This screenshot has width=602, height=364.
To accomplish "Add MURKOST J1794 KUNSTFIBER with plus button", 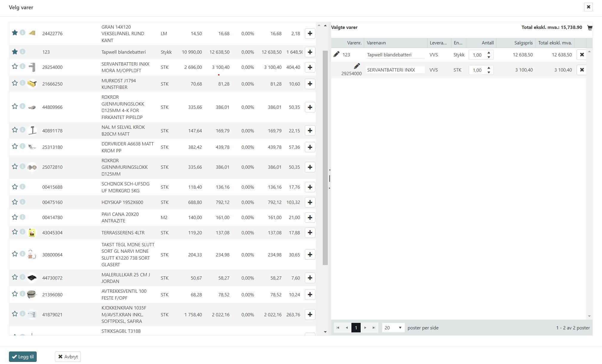I will point(310,84).
